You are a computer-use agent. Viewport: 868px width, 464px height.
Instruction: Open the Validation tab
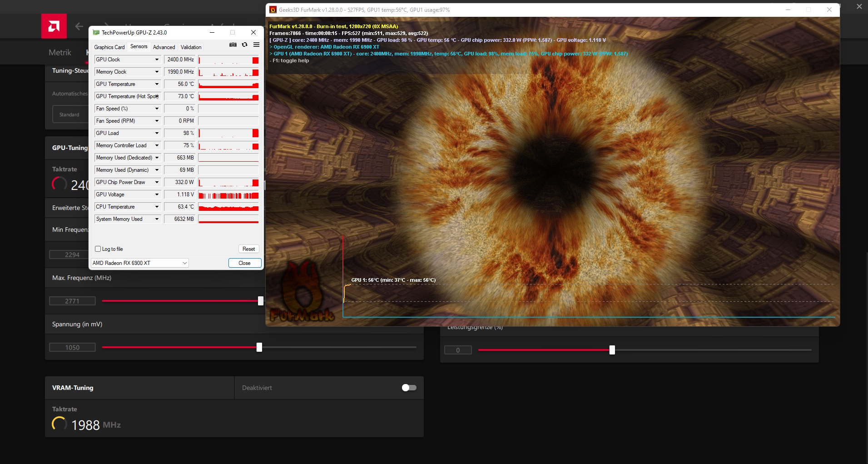[x=191, y=47]
